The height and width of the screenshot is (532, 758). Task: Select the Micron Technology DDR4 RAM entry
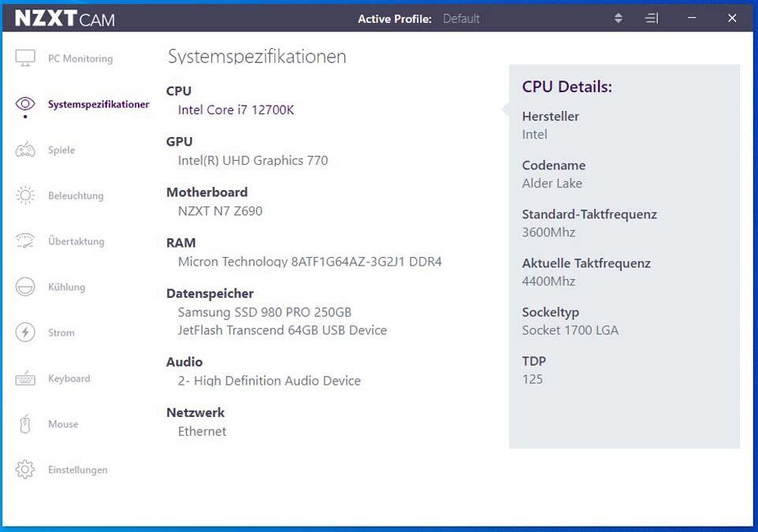pyautogui.click(x=310, y=262)
